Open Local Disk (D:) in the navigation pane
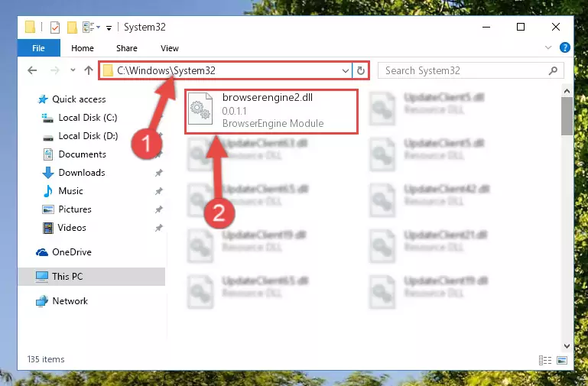The height and width of the screenshot is (386, 588). point(88,136)
